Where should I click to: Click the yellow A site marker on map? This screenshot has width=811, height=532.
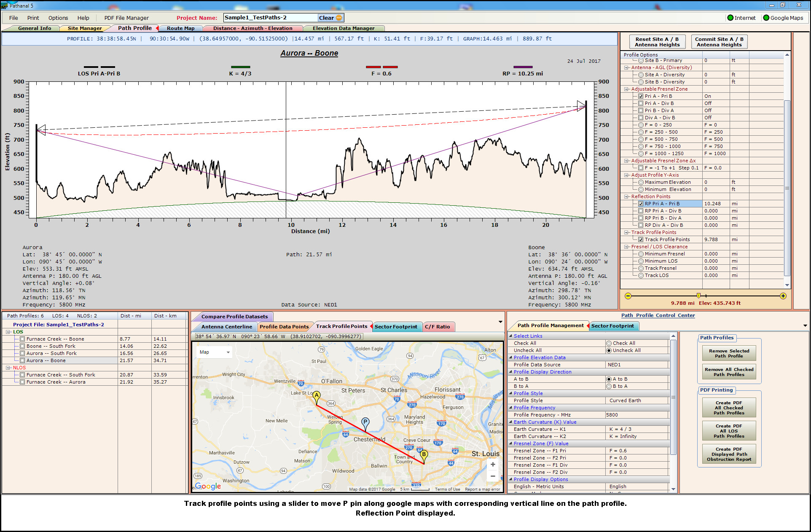pyautogui.click(x=317, y=396)
